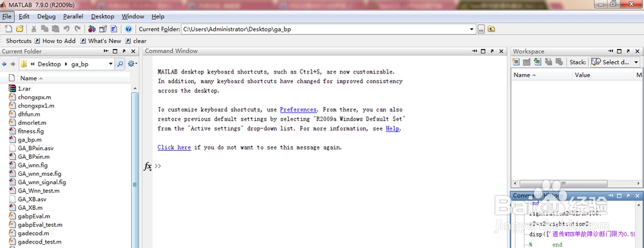The height and width of the screenshot is (248, 644).
Task: Click the Redo arrow icon
Action: click(x=77, y=29)
